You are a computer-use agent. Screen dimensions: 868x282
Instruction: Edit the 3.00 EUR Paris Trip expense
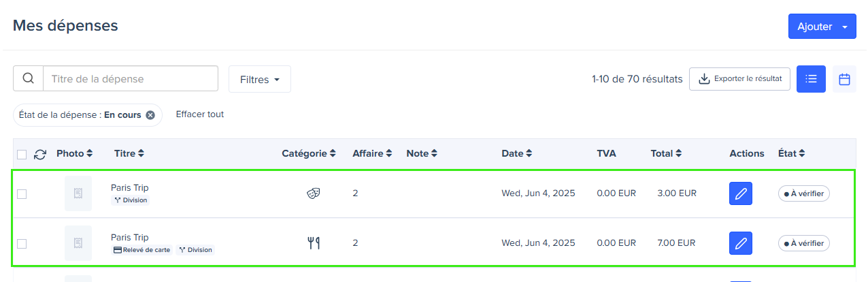pos(741,193)
